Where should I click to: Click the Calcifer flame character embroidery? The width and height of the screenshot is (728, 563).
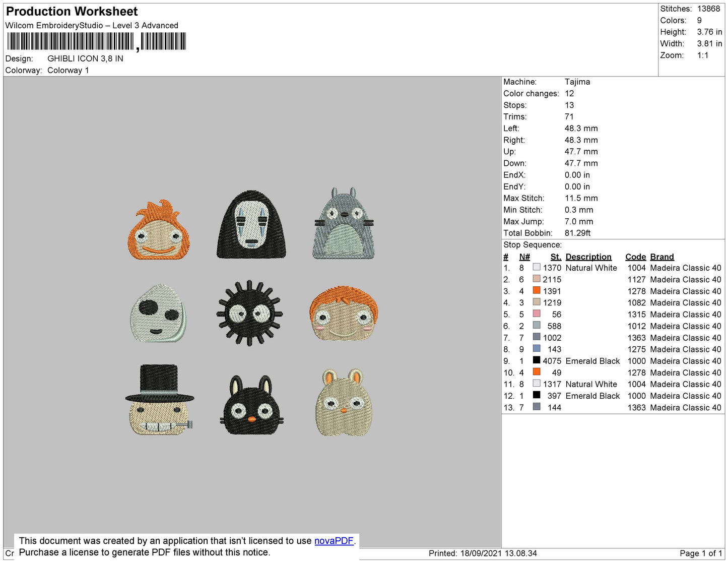point(159,230)
